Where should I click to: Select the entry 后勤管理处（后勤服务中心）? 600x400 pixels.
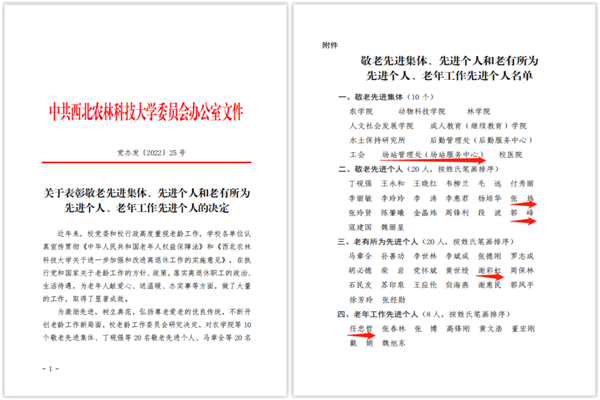481,140
